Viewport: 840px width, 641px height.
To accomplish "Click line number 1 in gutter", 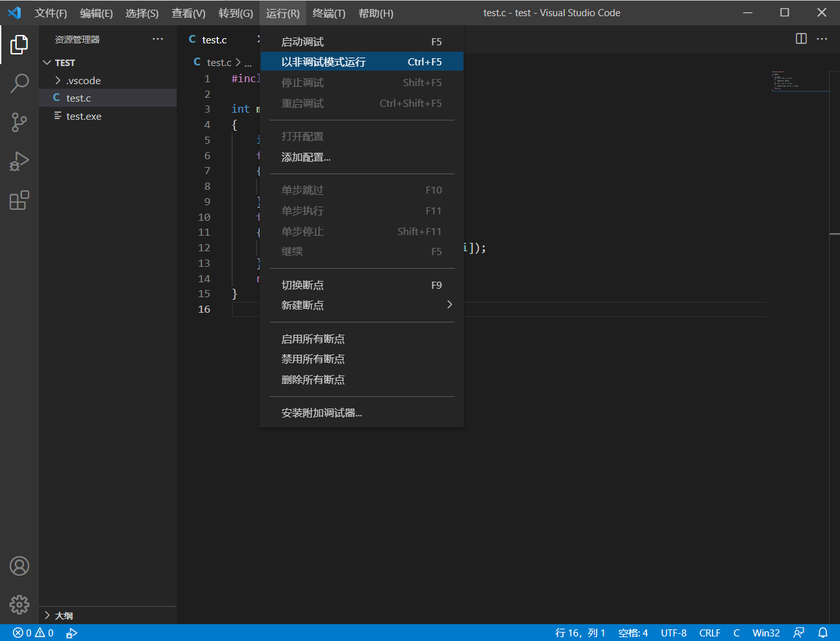I will [207, 79].
